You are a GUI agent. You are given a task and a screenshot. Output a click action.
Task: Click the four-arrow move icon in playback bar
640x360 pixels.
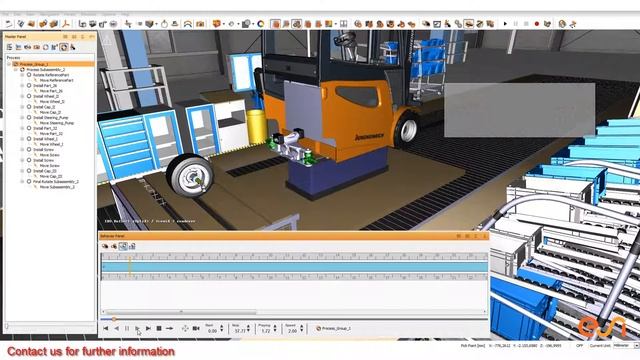185,328
